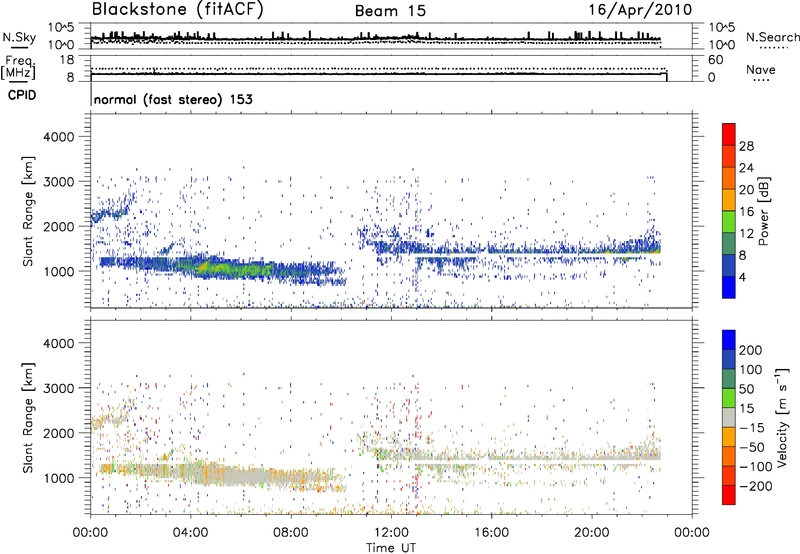
Task: Click the '18' tick in the frequency panel
Action: pos(67,60)
